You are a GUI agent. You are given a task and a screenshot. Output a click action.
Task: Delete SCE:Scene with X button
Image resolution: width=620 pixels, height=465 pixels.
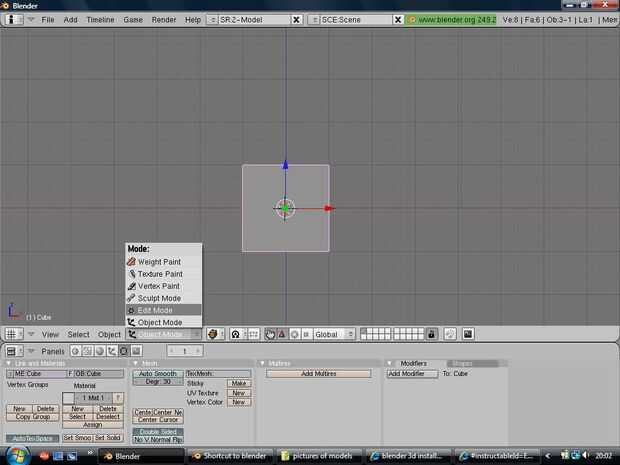click(398, 19)
